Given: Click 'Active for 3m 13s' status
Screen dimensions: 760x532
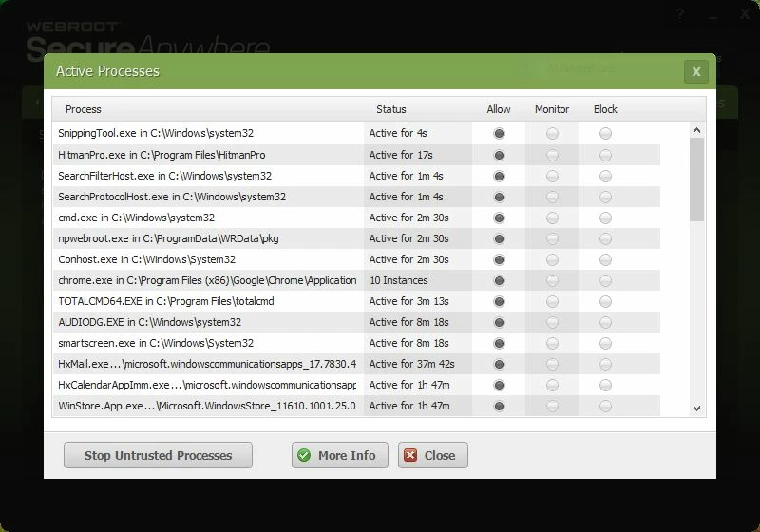Looking at the screenshot, I should tap(408, 301).
